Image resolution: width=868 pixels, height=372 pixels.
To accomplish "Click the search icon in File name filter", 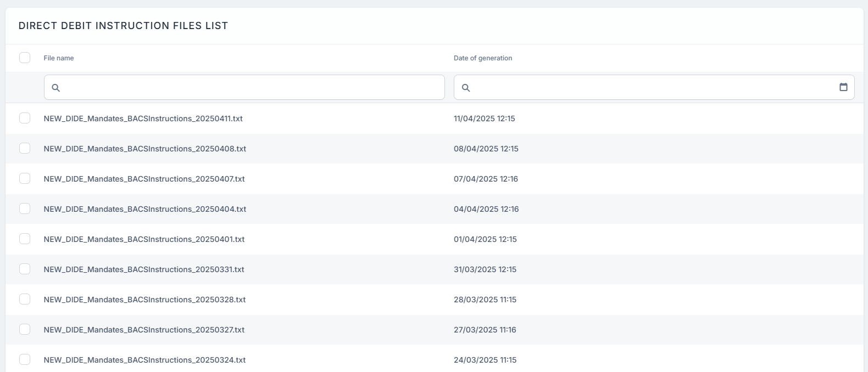I will pos(55,88).
